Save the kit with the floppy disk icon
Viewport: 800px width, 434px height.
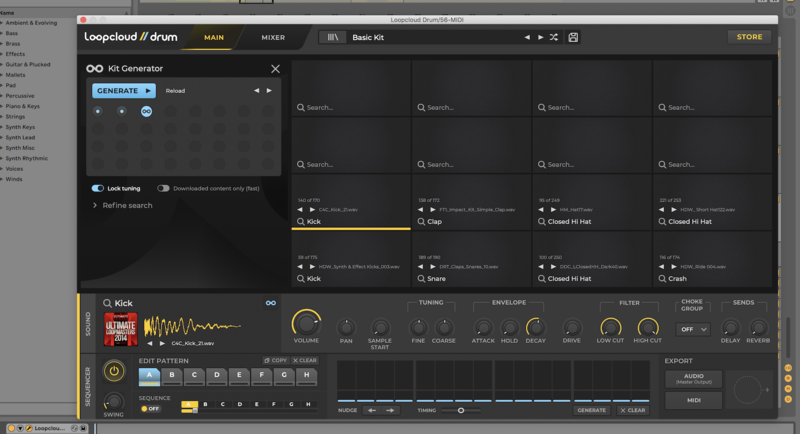(x=573, y=37)
